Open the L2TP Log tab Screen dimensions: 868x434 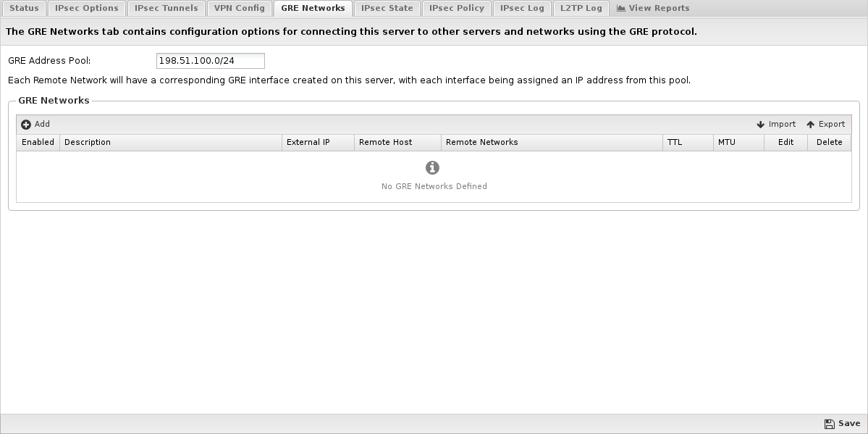coord(581,9)
